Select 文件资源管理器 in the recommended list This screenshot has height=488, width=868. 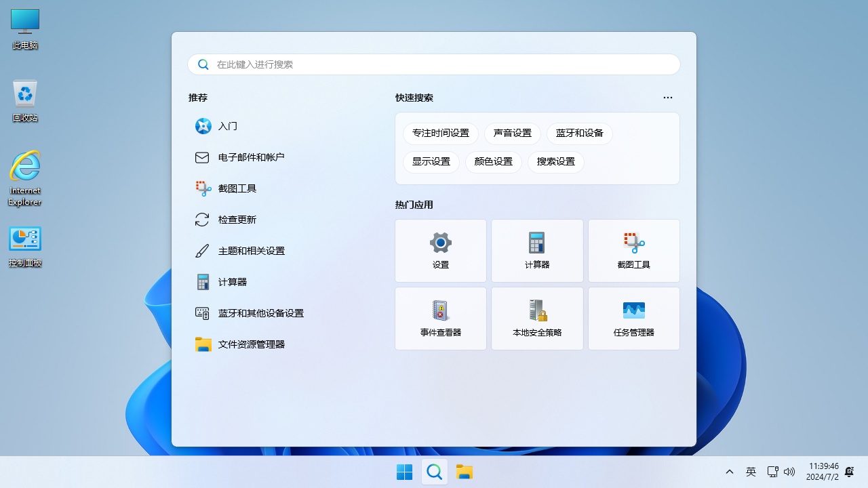250,344
